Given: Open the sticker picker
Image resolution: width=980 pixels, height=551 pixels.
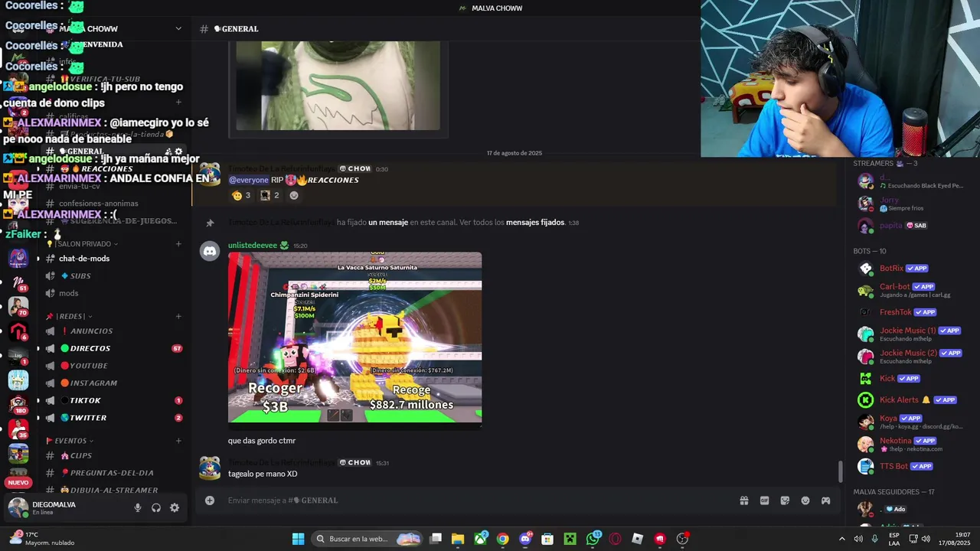Looking at the screenshot, I should [x=785, y=500].
